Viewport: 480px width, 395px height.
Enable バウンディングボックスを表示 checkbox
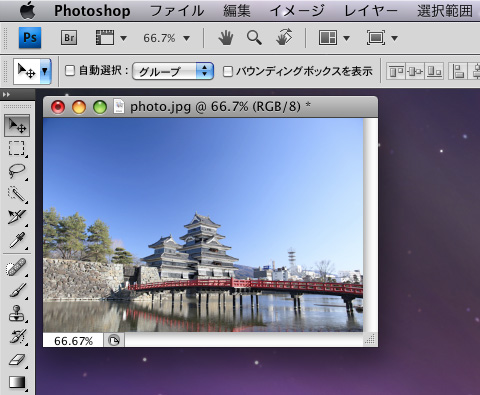228,71
